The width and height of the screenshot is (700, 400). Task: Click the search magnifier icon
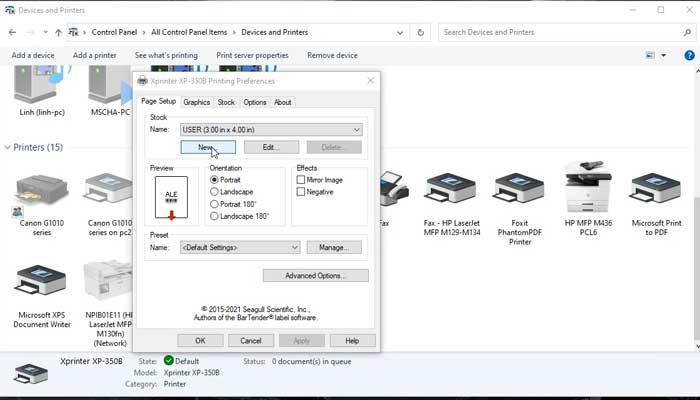tap(687, 32)
